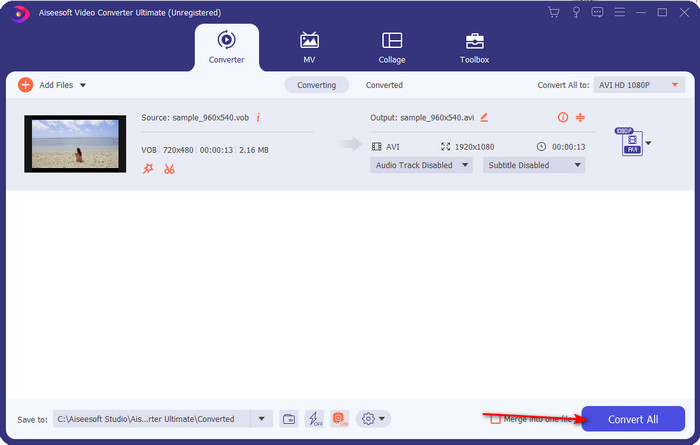Open the Convert All to format dropdown
Screen dimensions: 700x445
pyautogui.click(x=639, y=85)
